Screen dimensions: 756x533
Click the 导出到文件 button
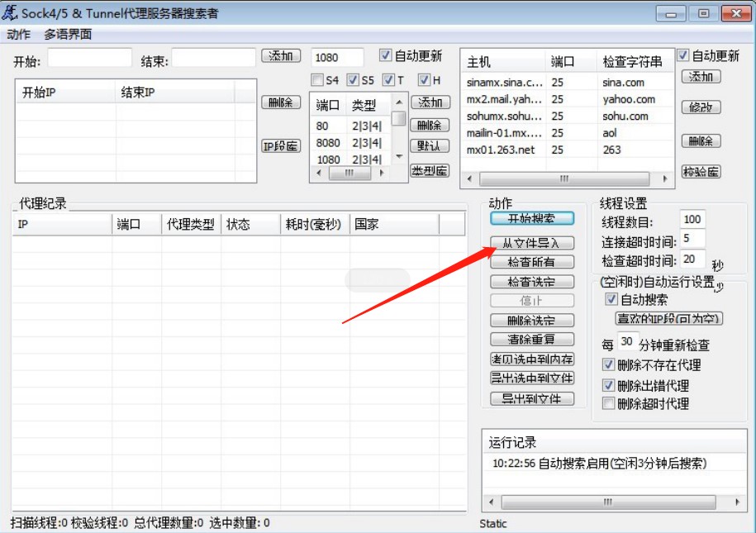(x=532, y=398)
